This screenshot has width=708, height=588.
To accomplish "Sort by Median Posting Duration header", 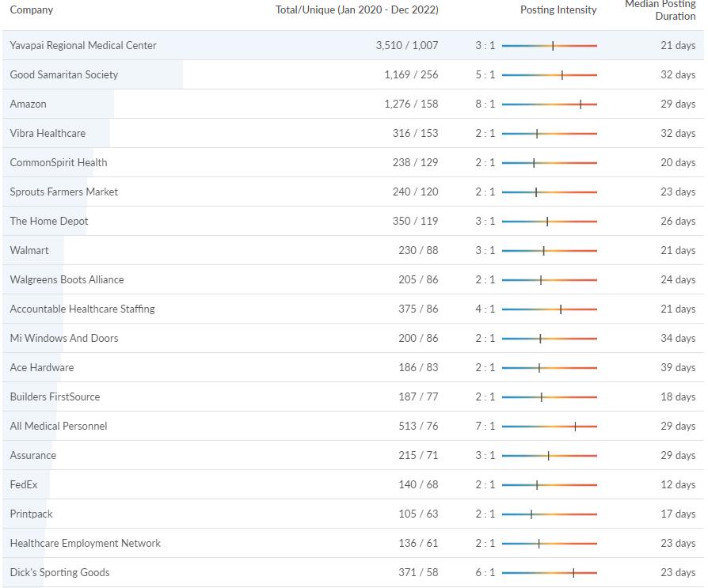I will (660, 10).
